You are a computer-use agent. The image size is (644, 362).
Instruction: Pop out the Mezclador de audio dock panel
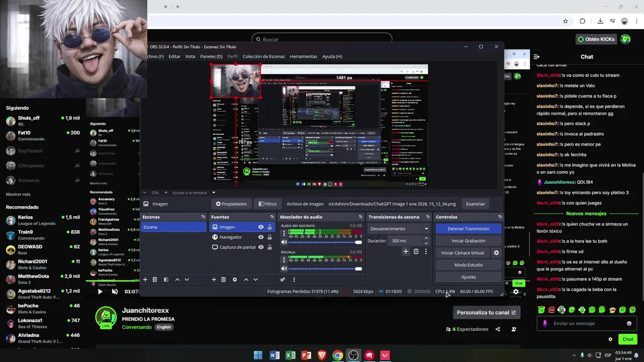pyautogui.click(x=361, y=217)
